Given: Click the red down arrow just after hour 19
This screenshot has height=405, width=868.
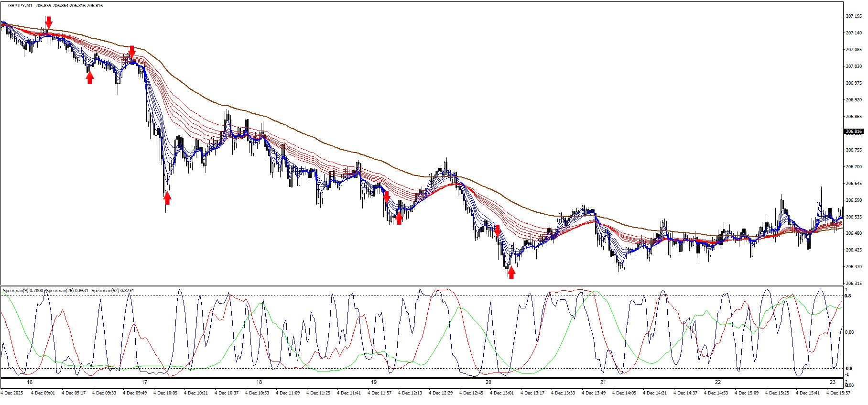Looking at the screenshot, I should [x=387, y=197].
